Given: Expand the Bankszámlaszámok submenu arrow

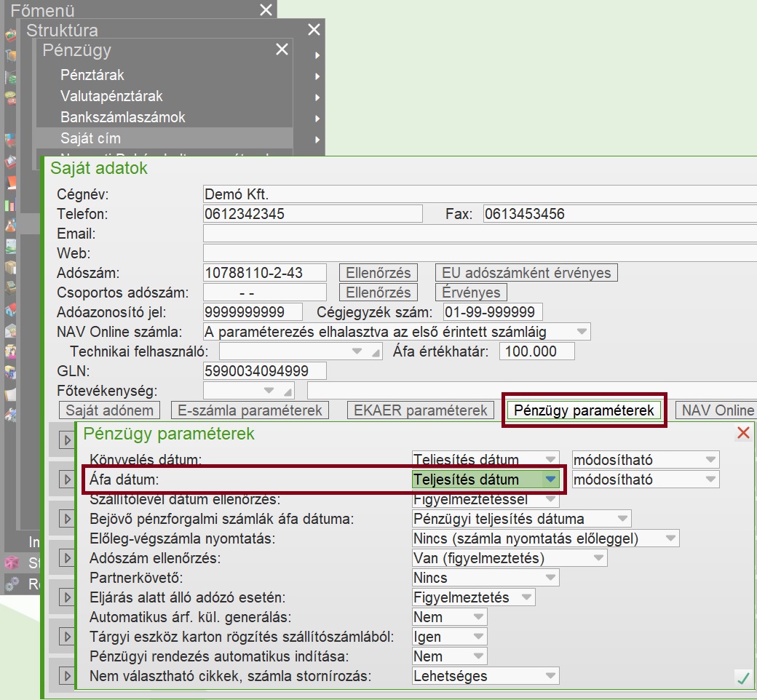Looking at the screenshot, I should click(317, 119).
